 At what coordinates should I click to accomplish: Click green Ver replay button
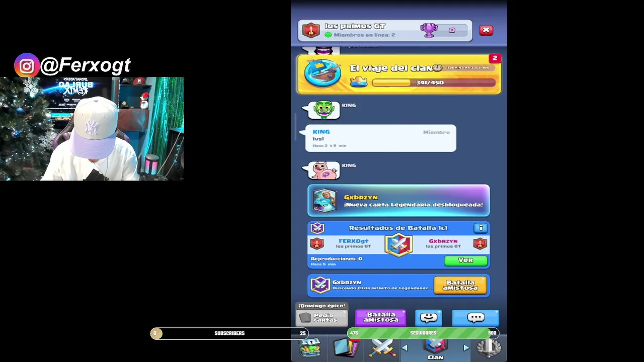point(465,260)
